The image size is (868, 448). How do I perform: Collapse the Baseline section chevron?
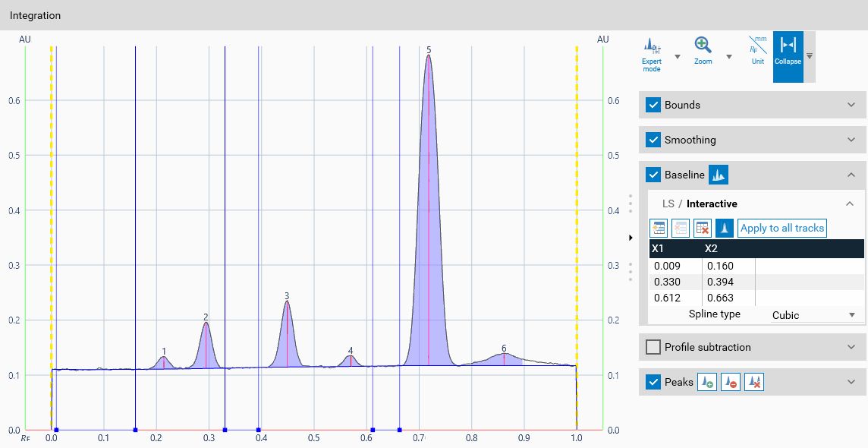coord(851,175)
